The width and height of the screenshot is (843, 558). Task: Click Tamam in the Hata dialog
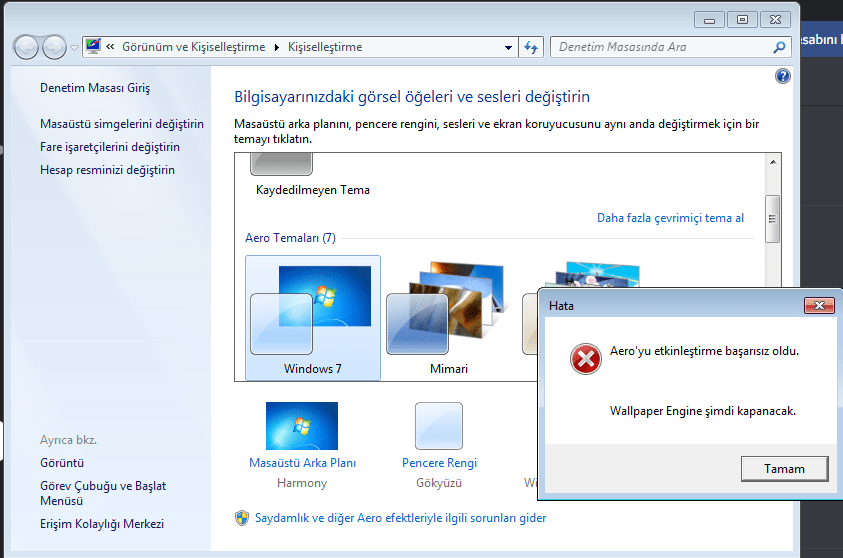click(784, 469)
